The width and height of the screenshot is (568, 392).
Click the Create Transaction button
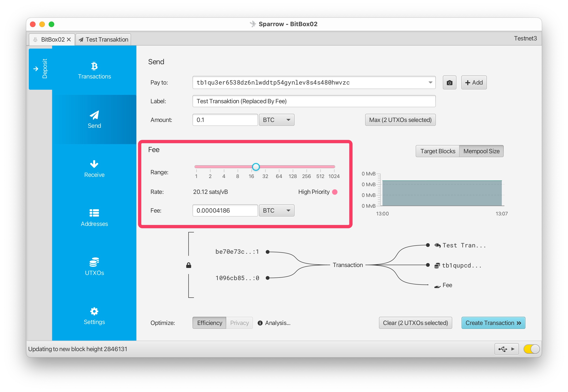click(x=493, y=323)
